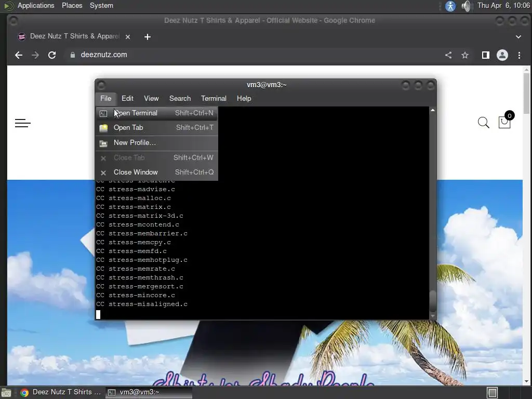The width and height of the screenshot is (532, 399).
Task: Click the stress-mincore.c terminal line
Action: point(136,295)
